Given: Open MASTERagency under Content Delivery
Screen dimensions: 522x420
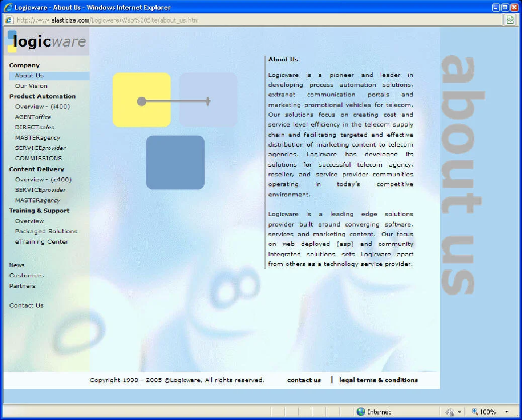Looking at the screenshot, I should (38, 200).
